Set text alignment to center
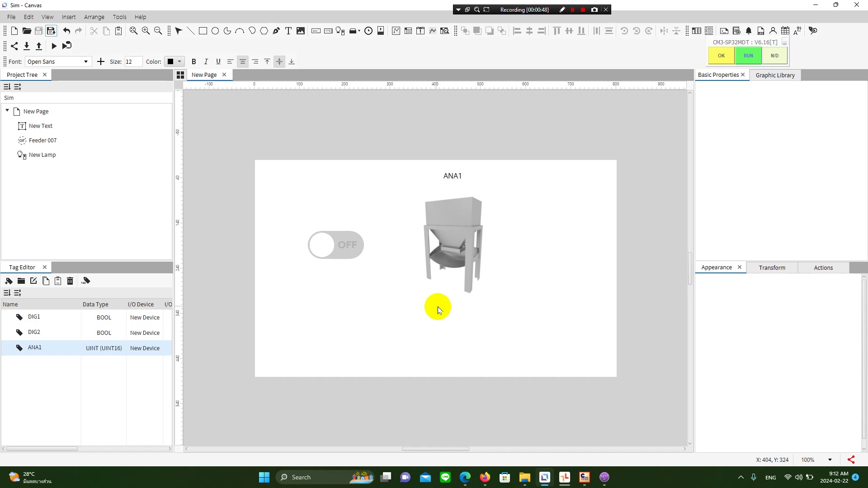Viewport: 868px width, 488px height. 243,61
